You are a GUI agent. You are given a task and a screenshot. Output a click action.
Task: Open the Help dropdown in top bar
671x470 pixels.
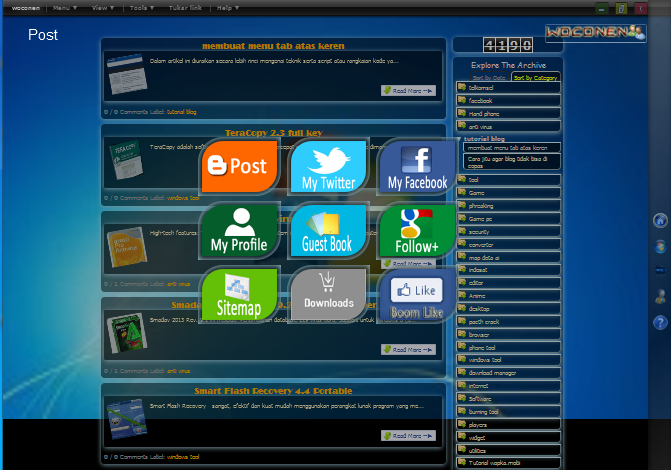[228, 8]
